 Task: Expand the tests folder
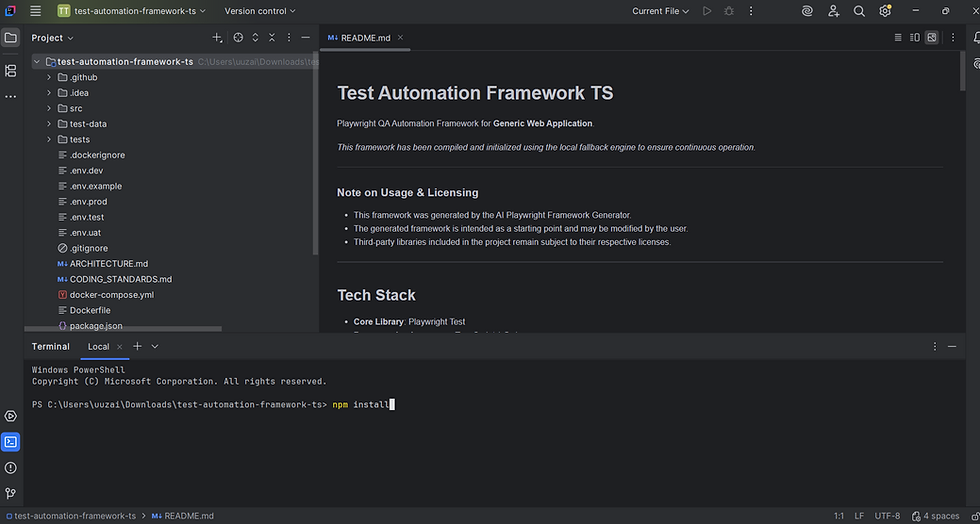49,139
